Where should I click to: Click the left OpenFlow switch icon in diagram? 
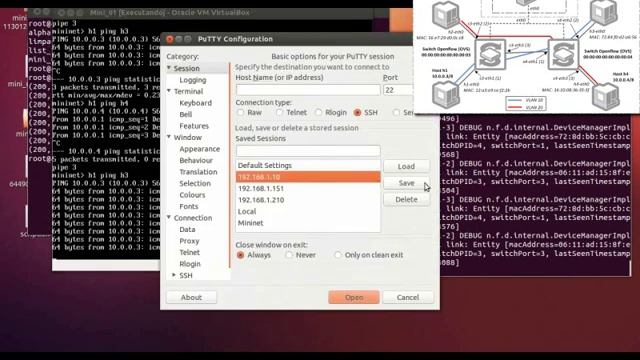(x=490, y=54)
